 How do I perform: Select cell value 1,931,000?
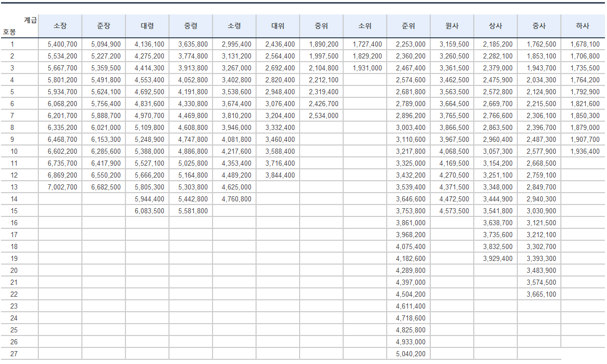point(368,68)
